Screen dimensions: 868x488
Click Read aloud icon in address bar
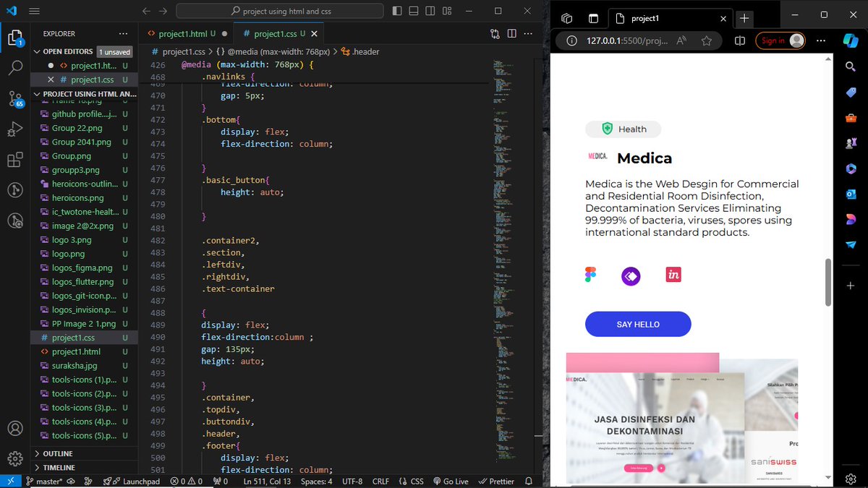coord(681,40)
